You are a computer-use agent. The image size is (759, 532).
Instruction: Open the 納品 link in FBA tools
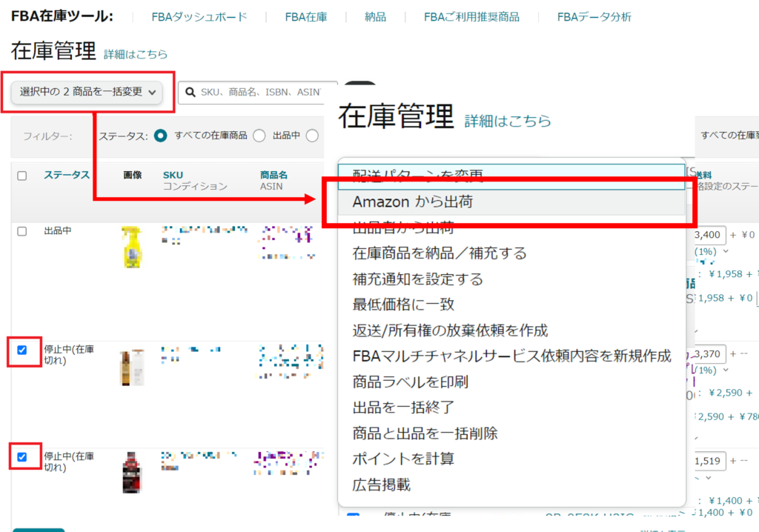(x=375, y=17)
